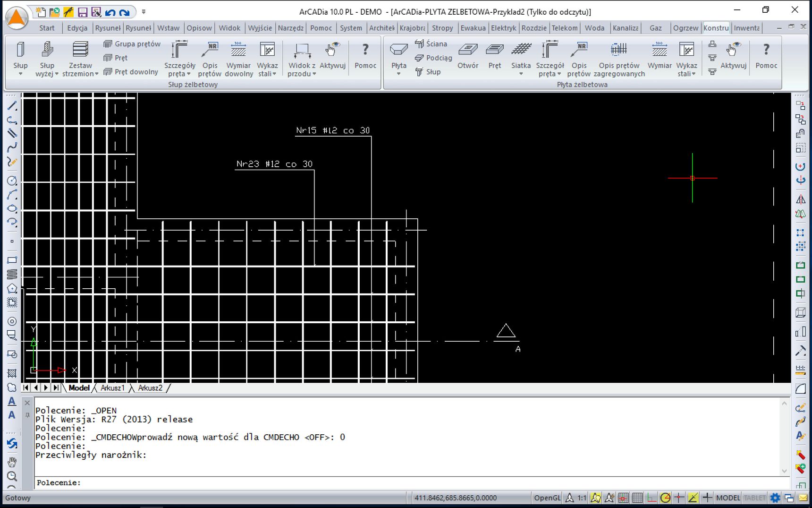The image size is (812, 508).
Task: Toggle object snap in status bar
Action: [x=679, y=498]
